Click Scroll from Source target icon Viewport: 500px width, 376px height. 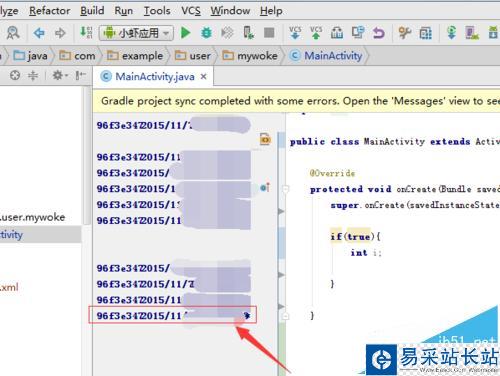coord(15,75)
